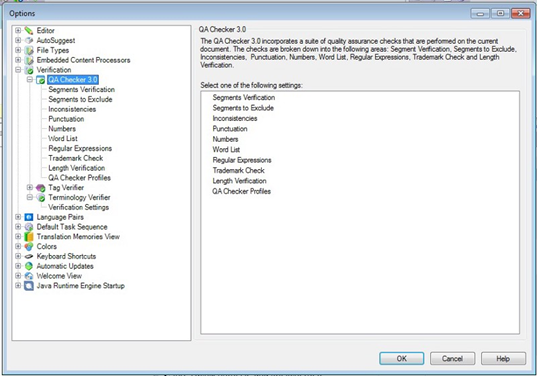Select Length Verification in the tree

click(77, 168)
